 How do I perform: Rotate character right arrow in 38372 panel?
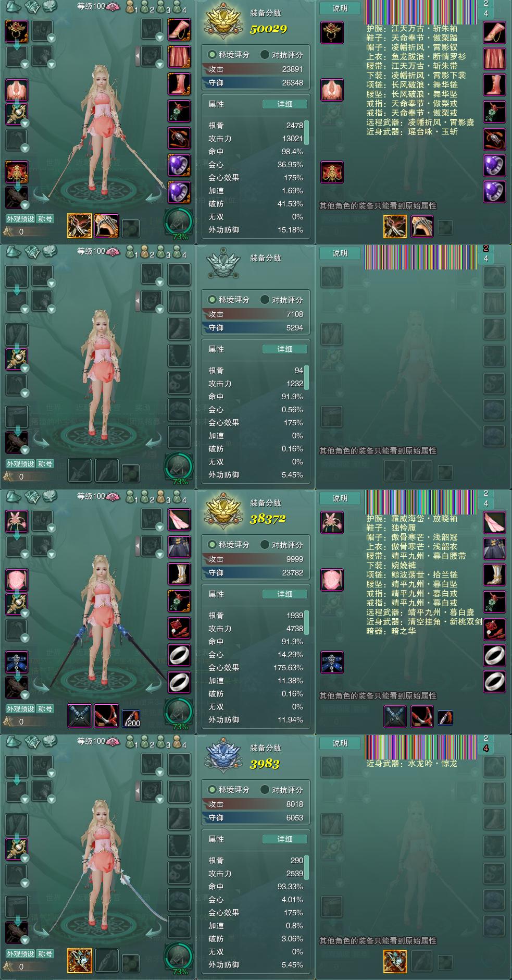click(154, 687)
